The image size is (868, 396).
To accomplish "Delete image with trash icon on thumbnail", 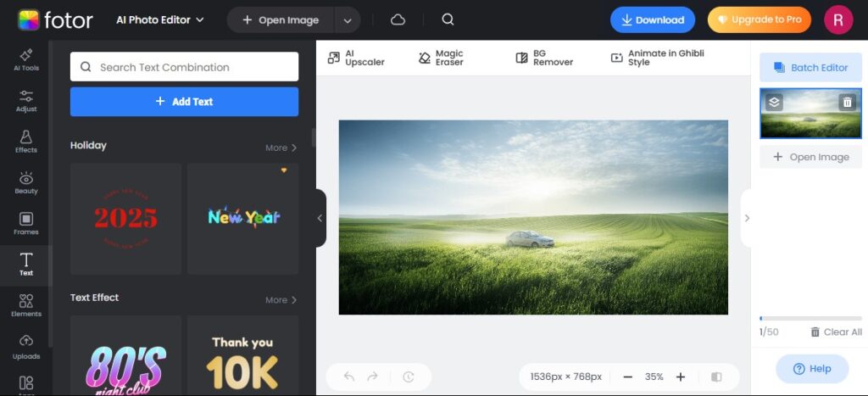I will (x=847, y=102).
